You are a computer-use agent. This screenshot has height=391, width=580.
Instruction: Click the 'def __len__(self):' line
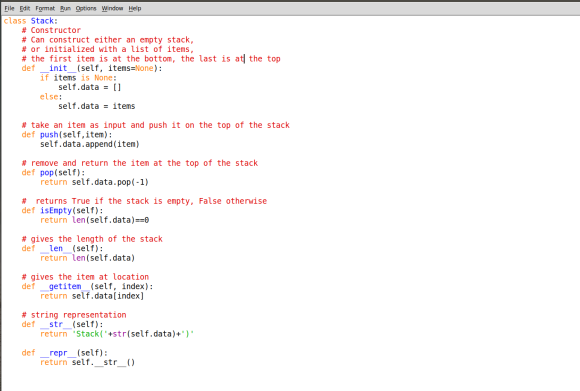[x=63, y=249]
